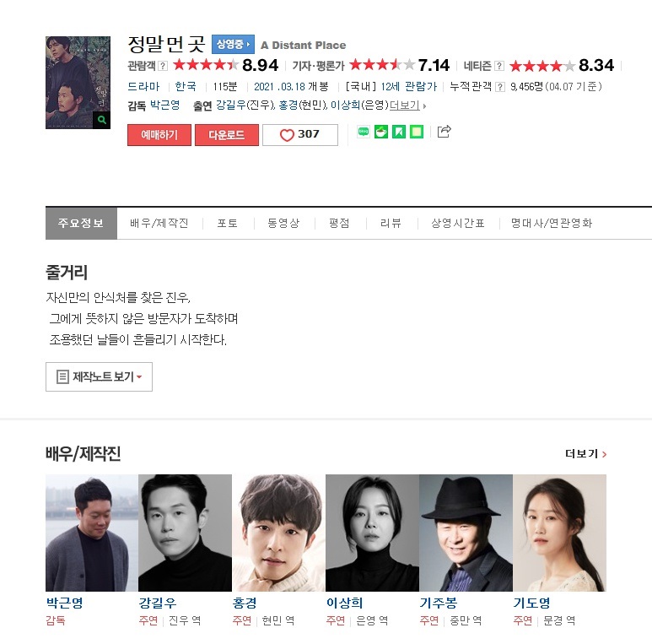Click the question mark next to 누적관객
Screen dimensions: 652x644
[x=500, y=87]
